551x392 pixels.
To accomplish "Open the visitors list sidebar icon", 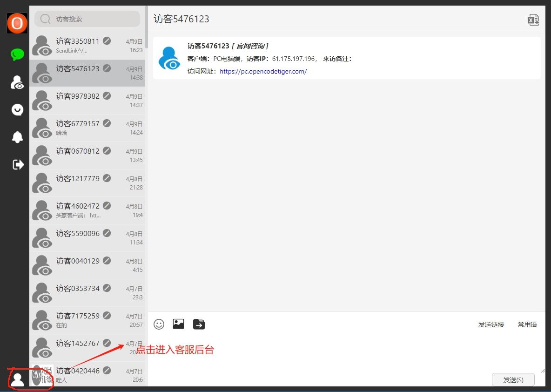I will [x=17, y=83].
